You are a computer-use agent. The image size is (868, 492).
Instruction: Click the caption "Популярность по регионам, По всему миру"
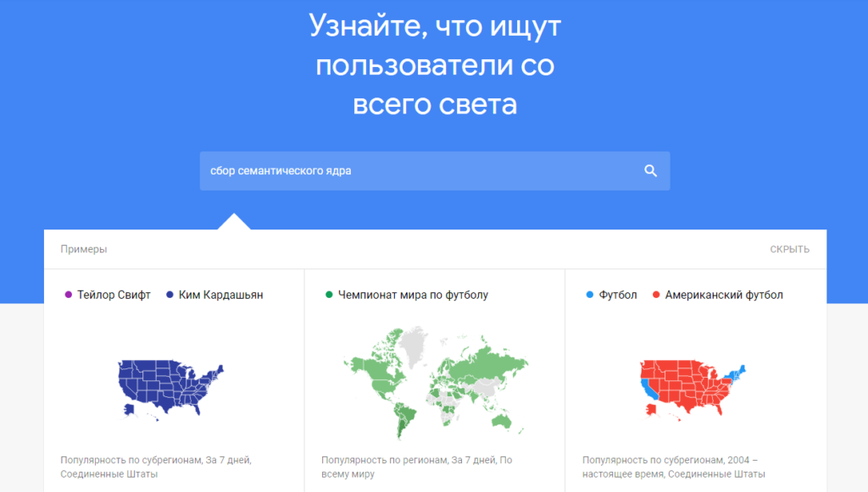pyautogui.click(x=417, y=467)
